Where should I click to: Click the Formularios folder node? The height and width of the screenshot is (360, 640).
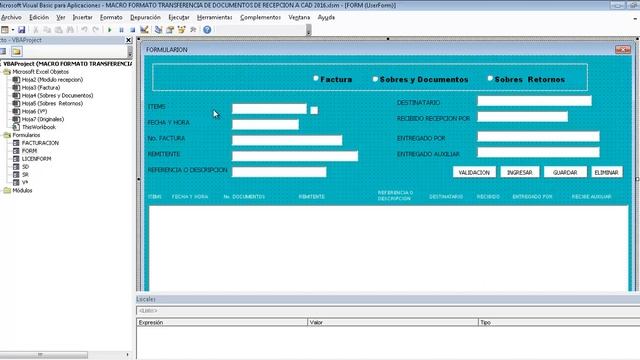point(26,135)
